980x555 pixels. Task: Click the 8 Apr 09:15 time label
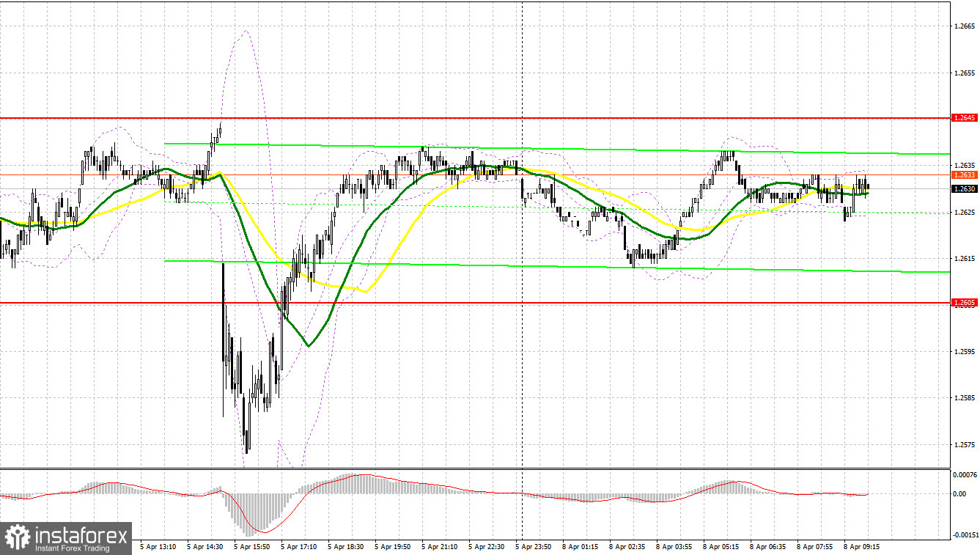(863, 546)
